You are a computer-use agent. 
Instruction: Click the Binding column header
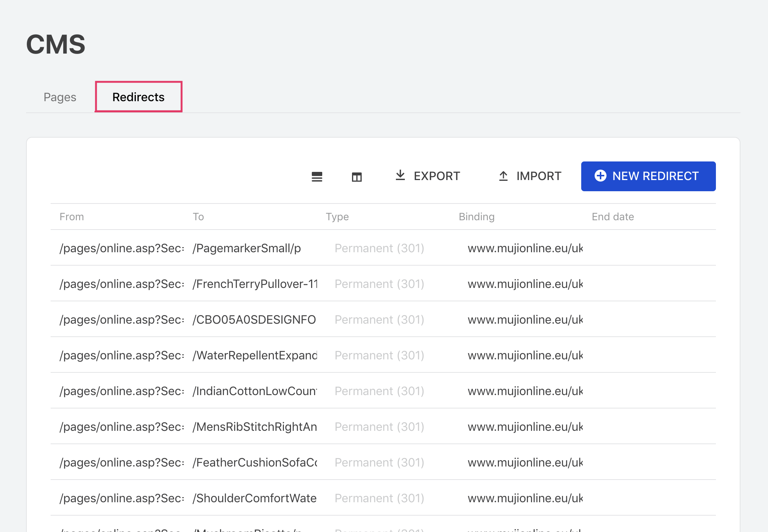tap(476, 217)
